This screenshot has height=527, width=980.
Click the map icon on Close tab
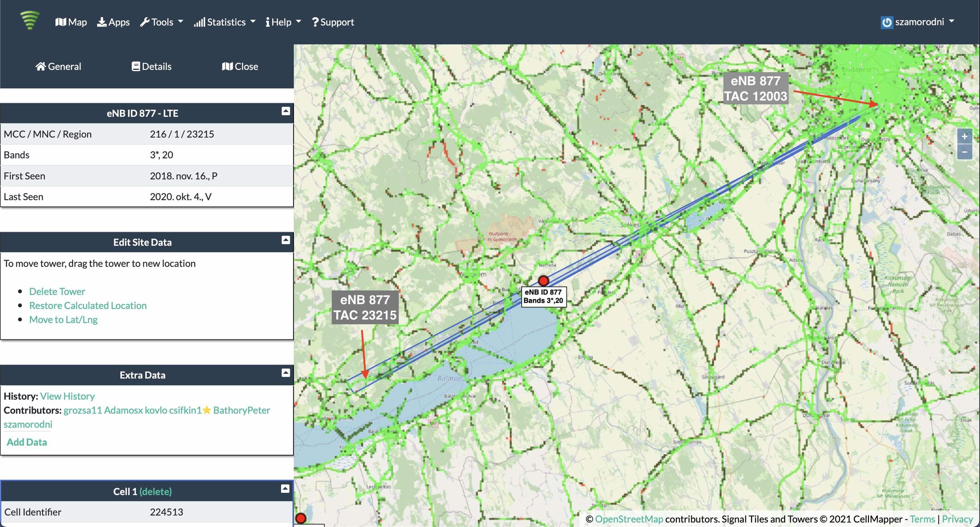(227, 66)
